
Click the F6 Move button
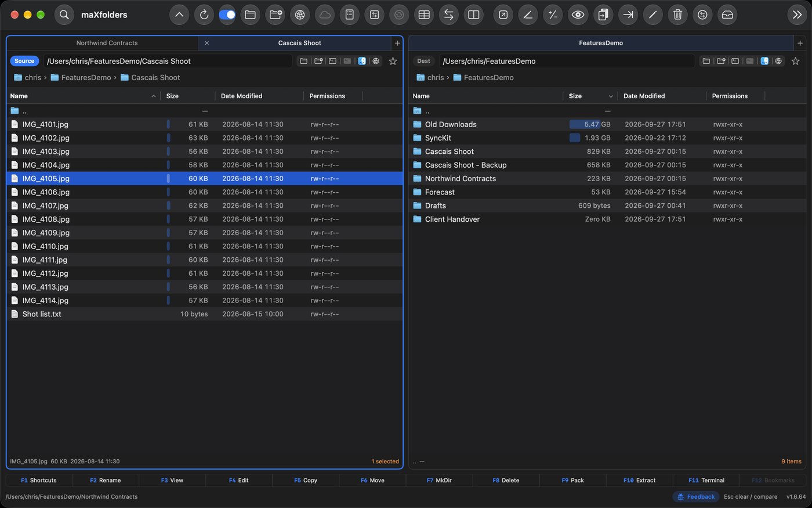click(x=372, y=480)
